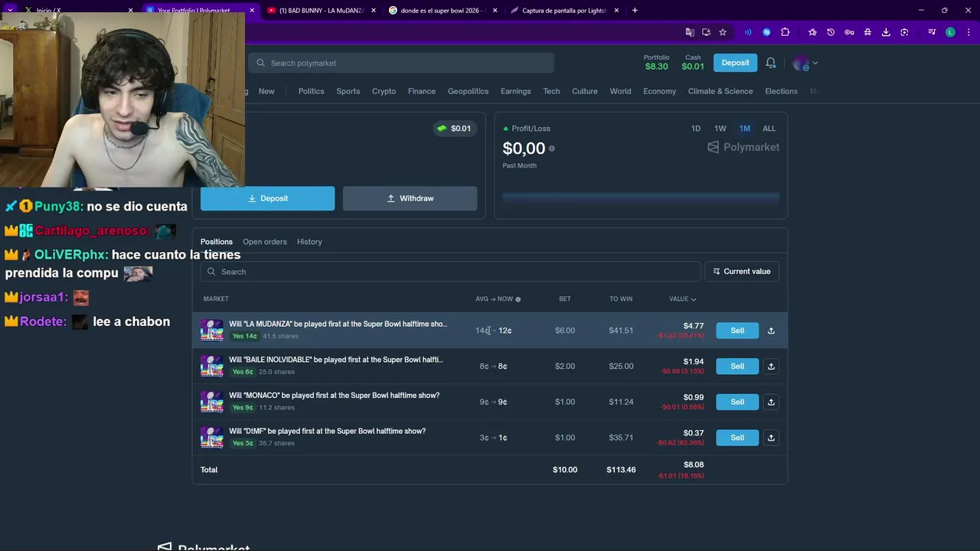Click the blue sound waves extension icon
The width and height of the screenshot is (980, 551).
click(x=748, y=32)
